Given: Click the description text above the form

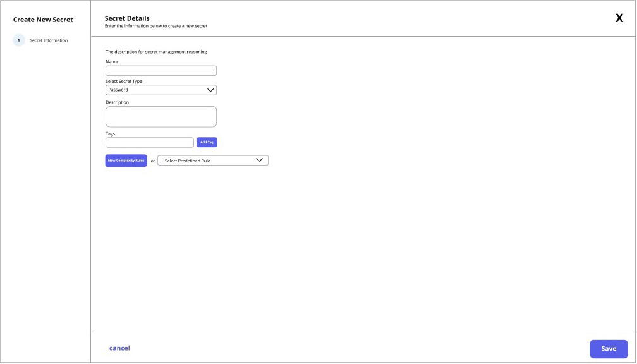Looking at the screenshot, I should click(156, 51).
